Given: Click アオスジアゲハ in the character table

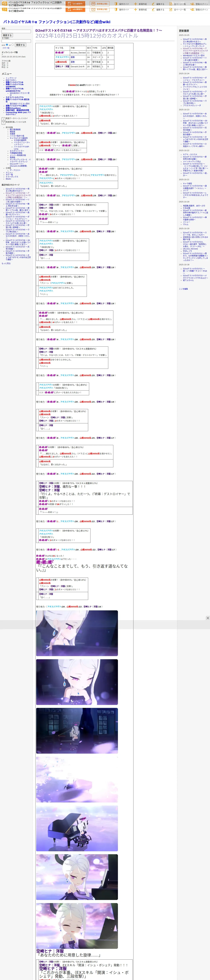Looking at the screenshot, I should click(62, 57).
